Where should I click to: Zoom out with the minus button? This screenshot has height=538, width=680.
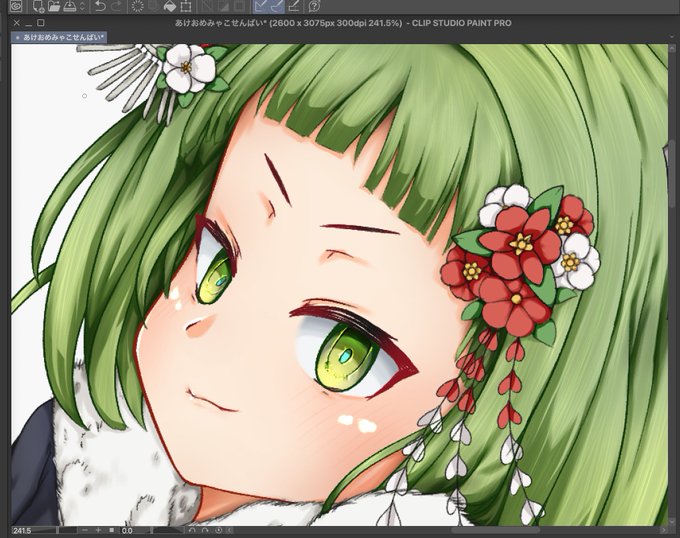(85, 531)
